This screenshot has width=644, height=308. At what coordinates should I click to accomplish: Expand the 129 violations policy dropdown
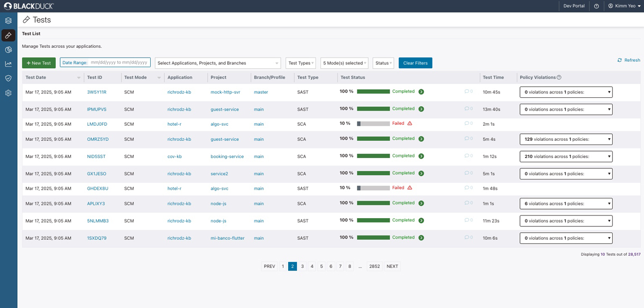click(x=566, y=139)
